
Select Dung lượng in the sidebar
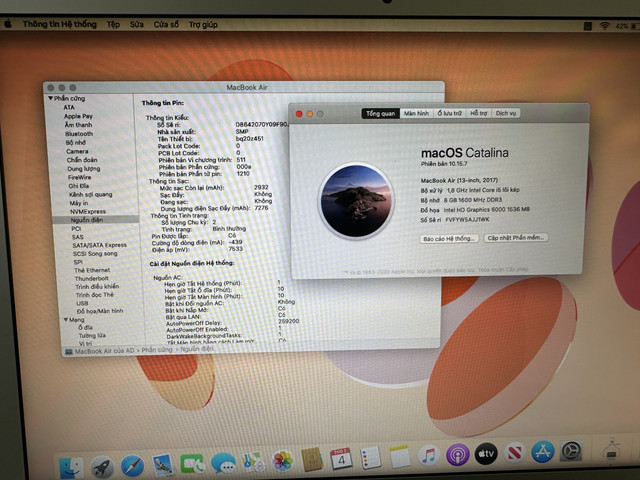83,169
